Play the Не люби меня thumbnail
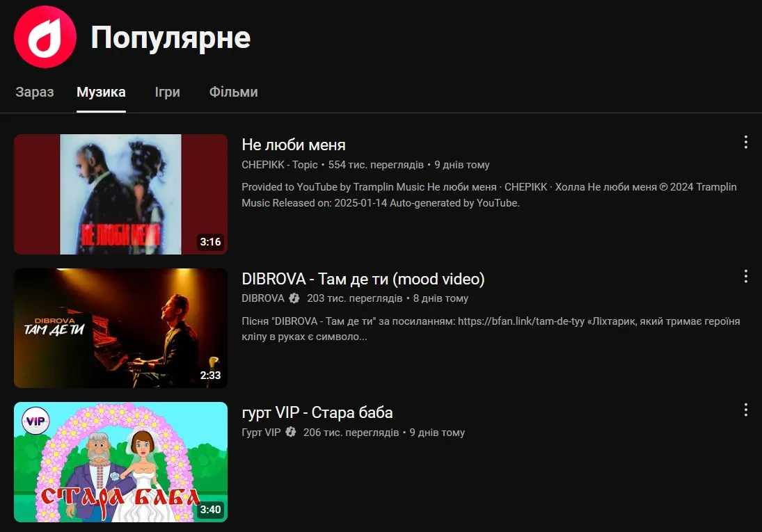The image size is (762, 532). click(x=120, y=194)
